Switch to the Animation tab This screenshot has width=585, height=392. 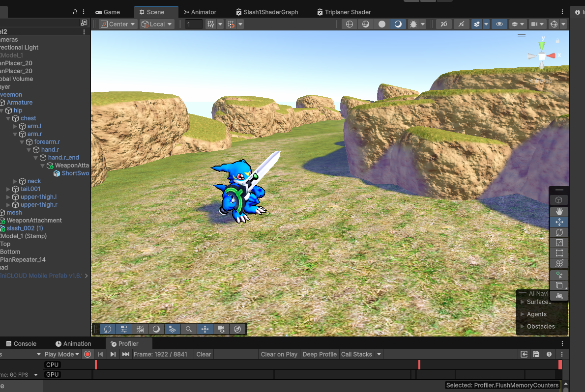(73, 343)
